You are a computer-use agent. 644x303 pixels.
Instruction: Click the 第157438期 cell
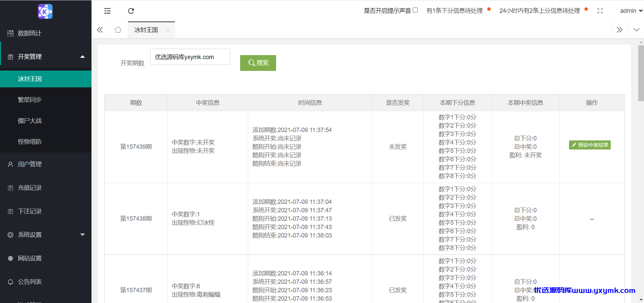click(136, 219)
